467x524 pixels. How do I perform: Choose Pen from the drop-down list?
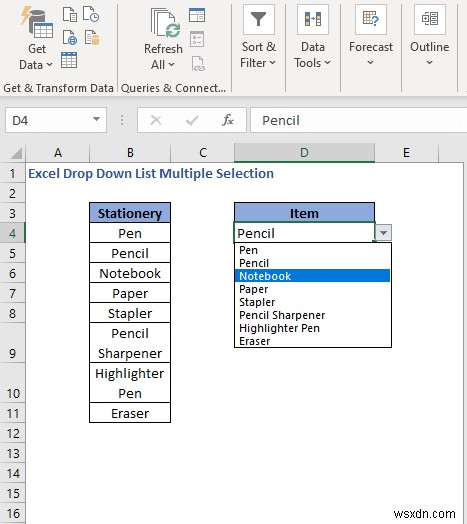pos(313,250)
